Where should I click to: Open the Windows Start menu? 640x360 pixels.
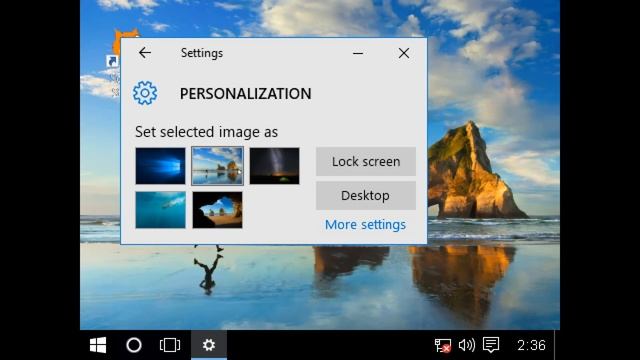click(x=98, y=345)
